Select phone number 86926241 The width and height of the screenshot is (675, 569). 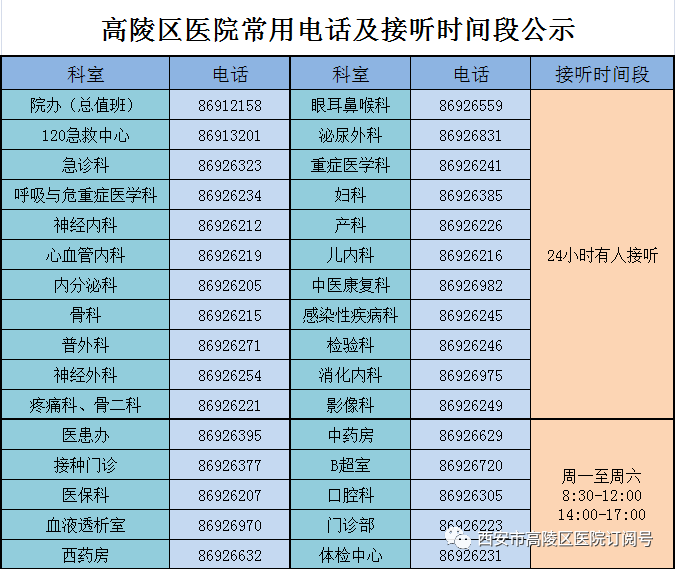[471, 165]
